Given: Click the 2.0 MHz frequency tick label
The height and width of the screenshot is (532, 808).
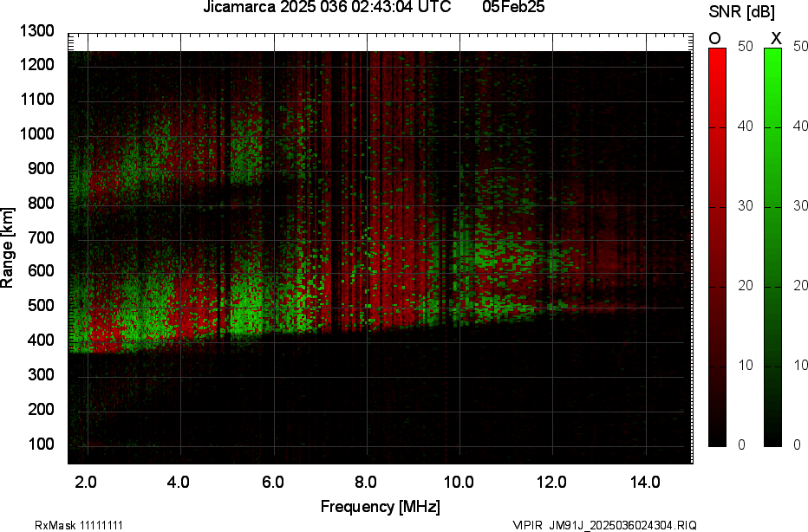Looking at the screenshot, I should (x=86, y=482).
